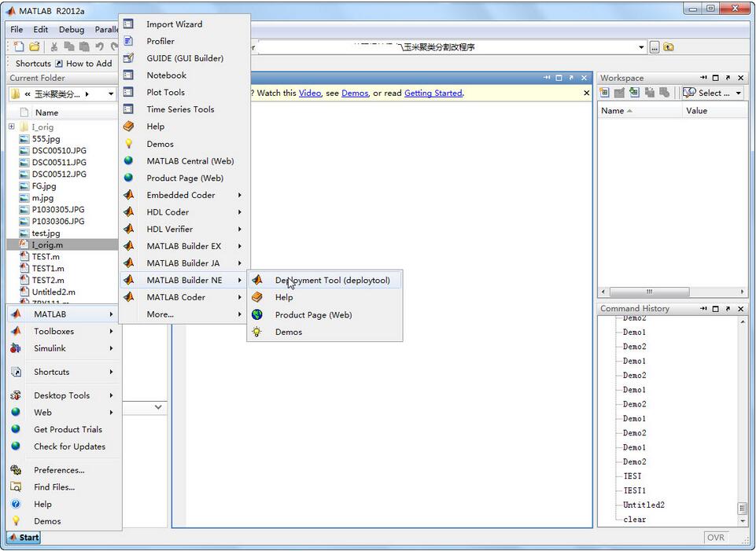Click the GUIDE GUI Builder icon
The height and width of the screenshot is (551, 756).
tap(128, 58)
